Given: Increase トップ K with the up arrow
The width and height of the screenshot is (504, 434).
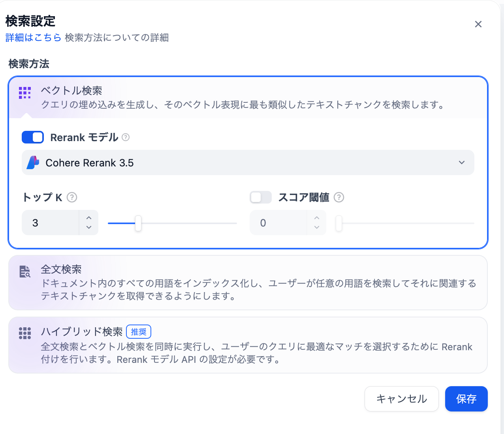Looking at the screenshot, I should 89,218.
